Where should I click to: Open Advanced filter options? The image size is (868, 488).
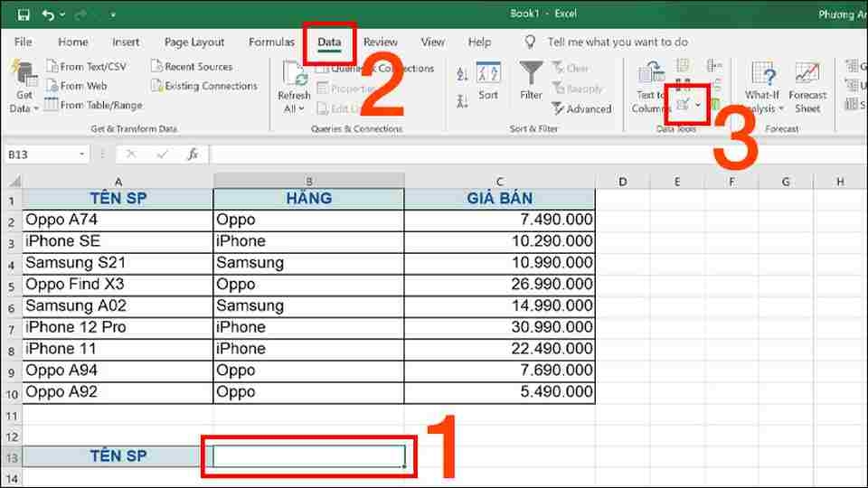tap(581, 109)
